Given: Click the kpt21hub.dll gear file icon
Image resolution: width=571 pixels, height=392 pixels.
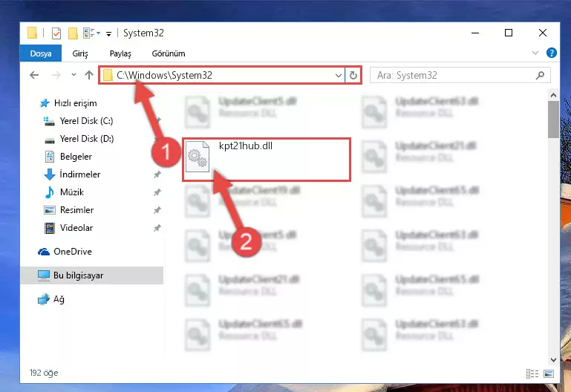Looking at the screenshot, I should coord(198,157).
